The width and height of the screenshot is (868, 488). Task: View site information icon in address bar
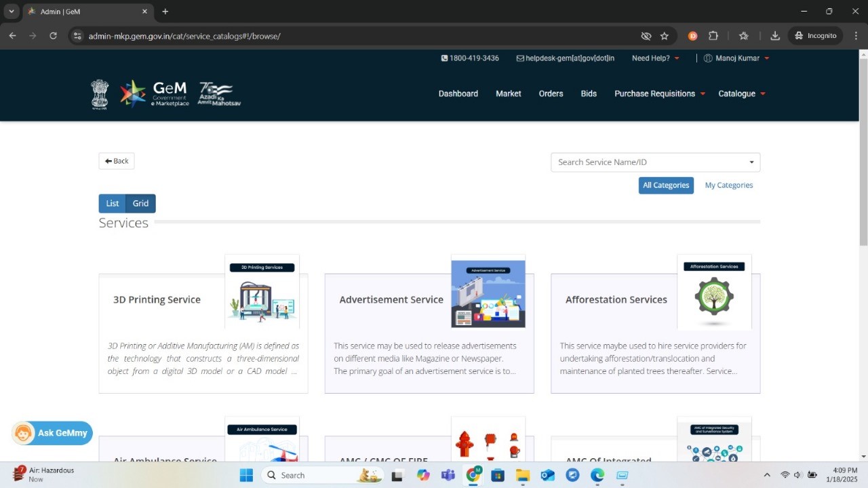[x=77, y=36]
